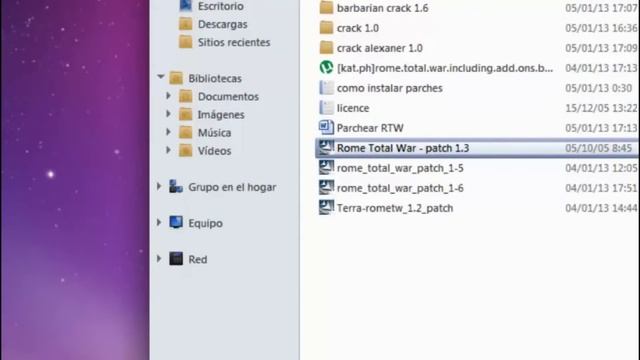
Task: Click the date 15/12/05 13:22
Action: pyautogui.click(x=601, y=108)
